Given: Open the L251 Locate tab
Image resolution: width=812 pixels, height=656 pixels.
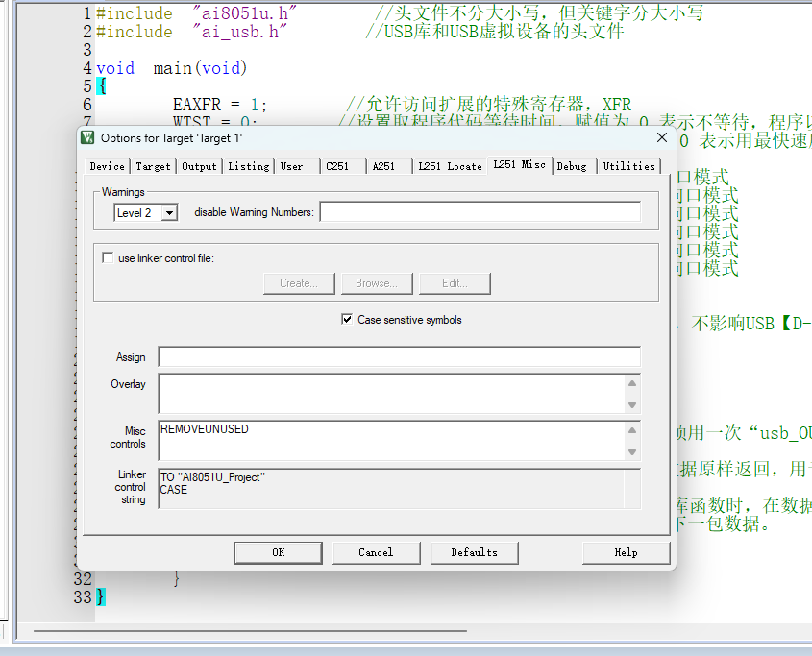Looking at the screenshot, I should pyautogui.click(x=450, y=167).
